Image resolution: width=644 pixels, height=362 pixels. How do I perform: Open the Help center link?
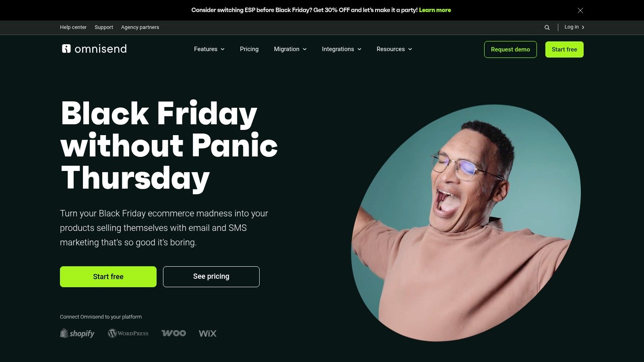[73, 27]
